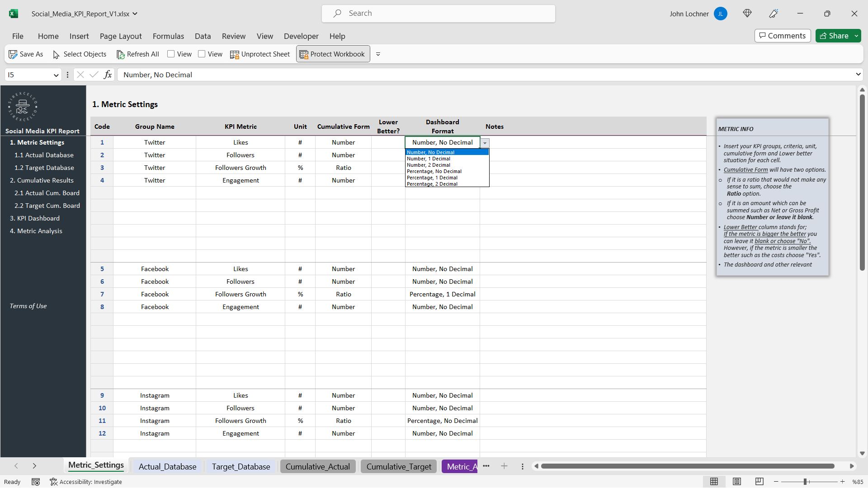Expand the formula bar chevron
This screenshot has width=868, height=488.
tap(858, 75)
